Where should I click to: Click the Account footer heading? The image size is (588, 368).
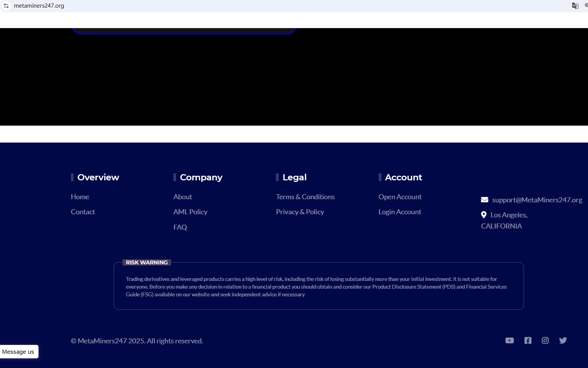tap(403, 177)
